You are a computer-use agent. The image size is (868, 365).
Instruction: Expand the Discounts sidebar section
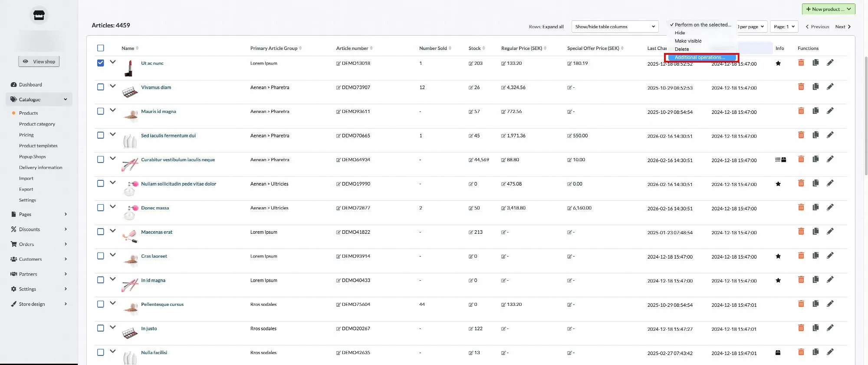click(39, 229)
